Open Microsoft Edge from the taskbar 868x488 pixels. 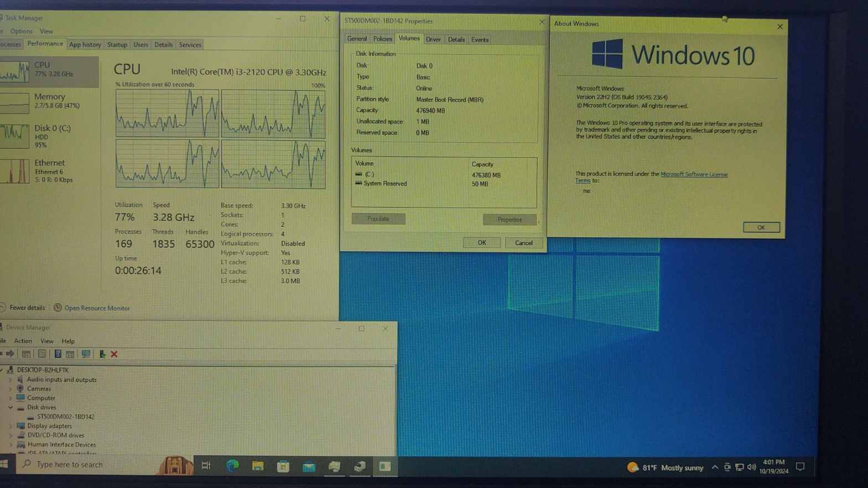click(x=232, y=466)
